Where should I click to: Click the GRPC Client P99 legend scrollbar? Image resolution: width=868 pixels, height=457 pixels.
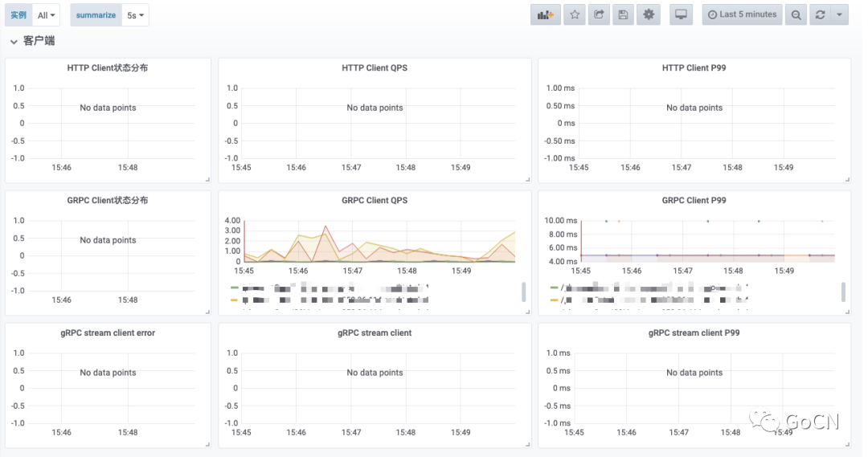[843, 292]
